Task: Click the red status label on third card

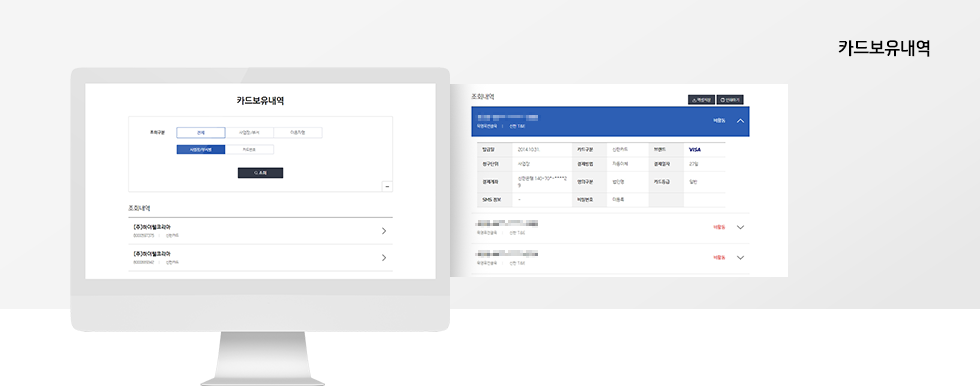Action: pyautogui.click(x=719, y=257)
